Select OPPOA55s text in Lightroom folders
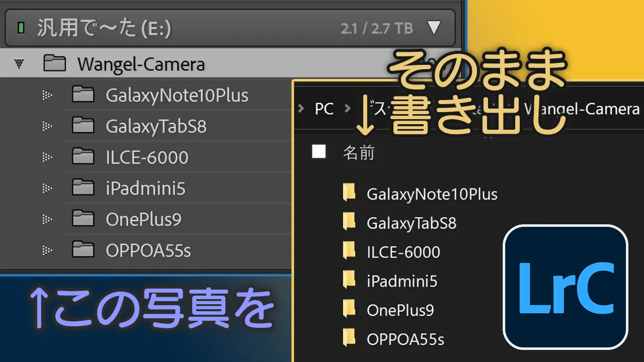This screenshot has width=644, height=362. point(148,251)
